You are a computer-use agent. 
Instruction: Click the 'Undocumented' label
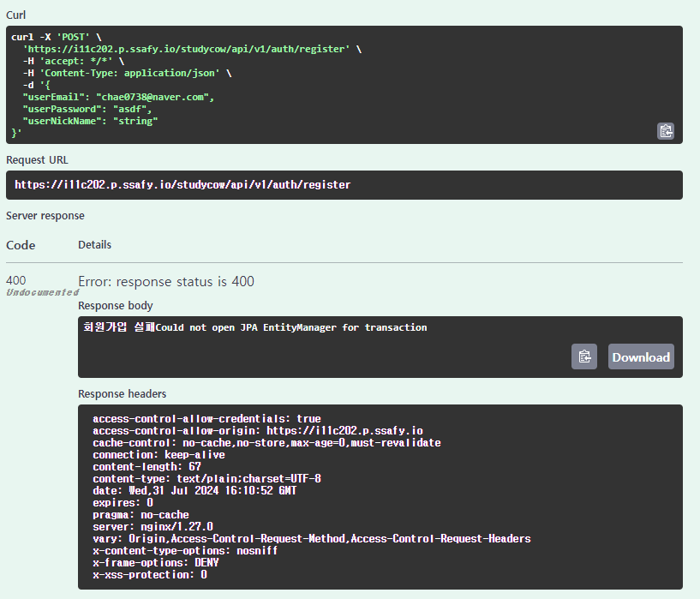[42, 292]
